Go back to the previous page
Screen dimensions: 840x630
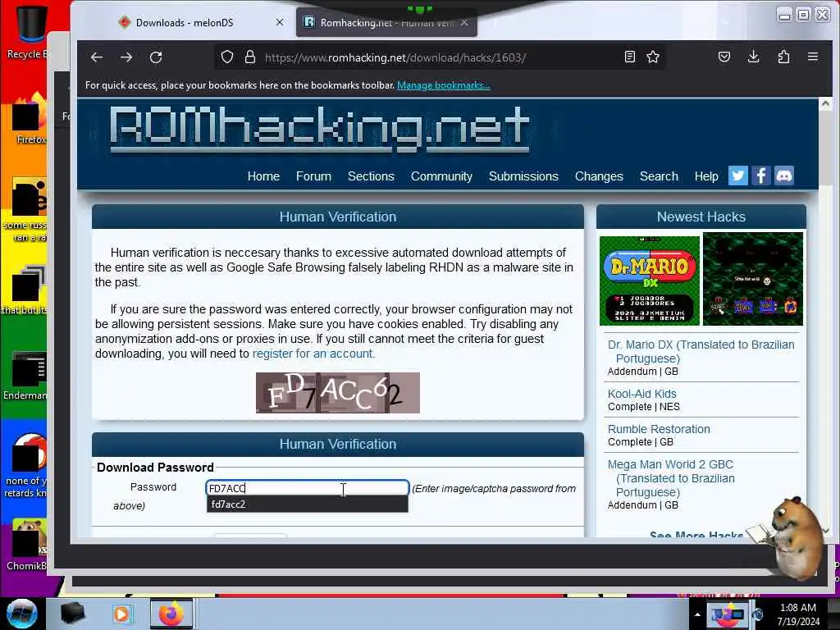tap(97, 57)
